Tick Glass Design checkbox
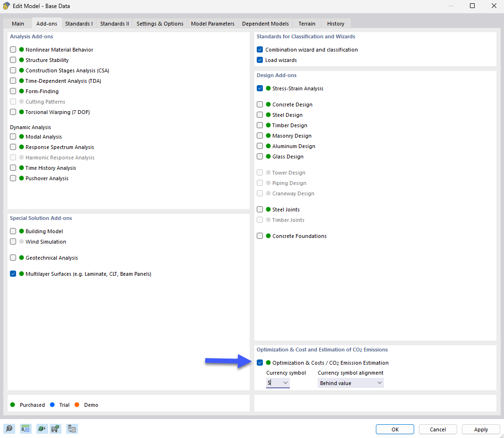 260,156
